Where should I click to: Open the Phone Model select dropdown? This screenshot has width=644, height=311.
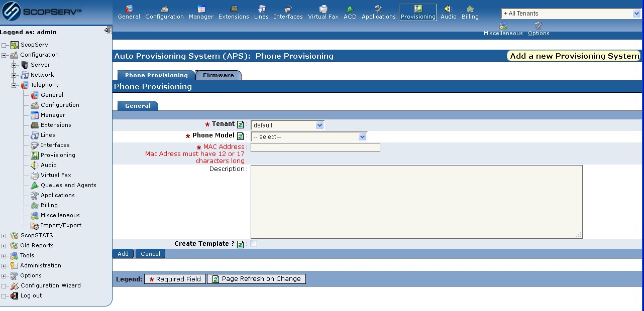click(x=308, y=136)
